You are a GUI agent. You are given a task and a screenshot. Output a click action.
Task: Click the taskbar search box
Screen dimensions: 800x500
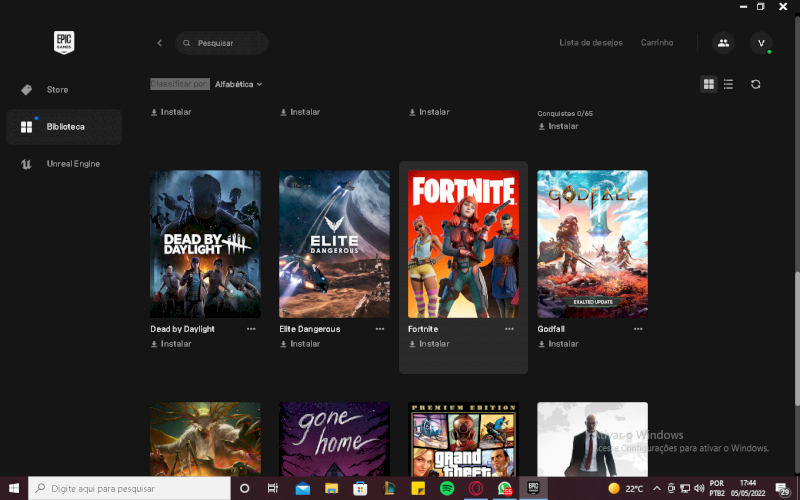(x=129, y=488)
